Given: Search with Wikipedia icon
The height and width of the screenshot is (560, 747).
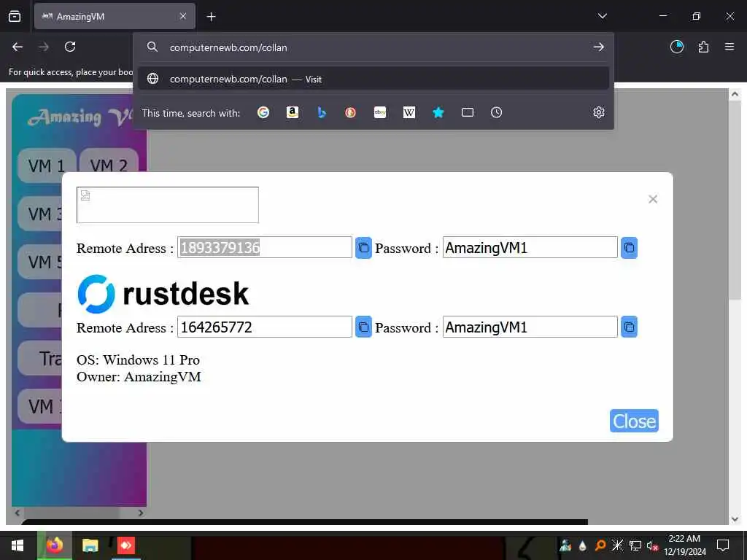Looking at the screenshot, I should (409, 112).
